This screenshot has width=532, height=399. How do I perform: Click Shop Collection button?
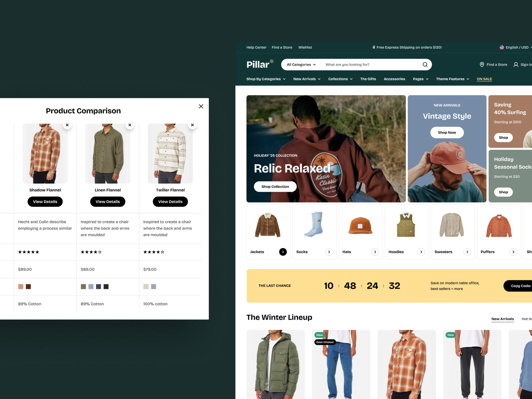tap(275, 187)
